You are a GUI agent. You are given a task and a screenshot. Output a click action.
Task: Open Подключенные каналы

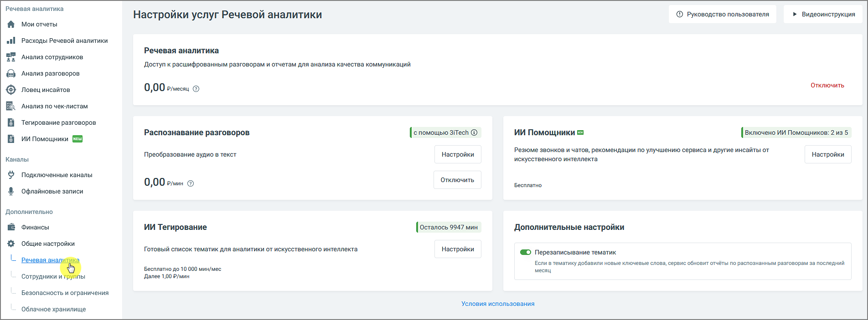(57, 175)
